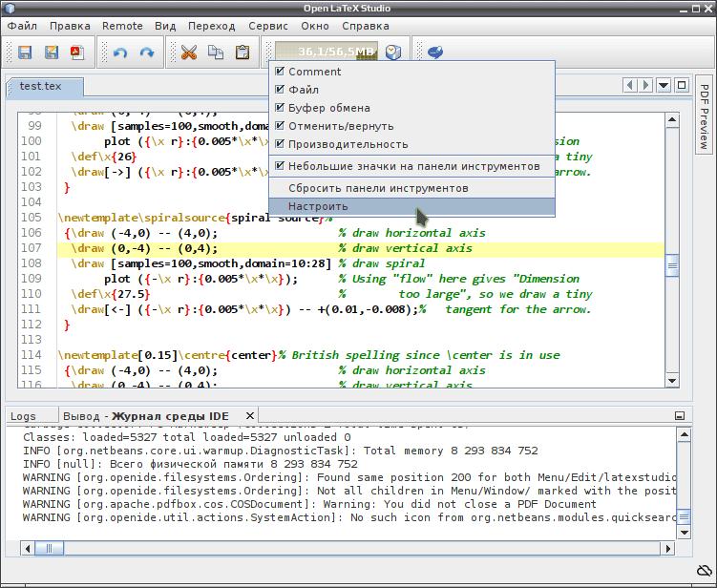Image resolution: width=717 pixels, height=588 pixels.
Task: Copy selection using the toolbar icon
Action: (216, 52)
